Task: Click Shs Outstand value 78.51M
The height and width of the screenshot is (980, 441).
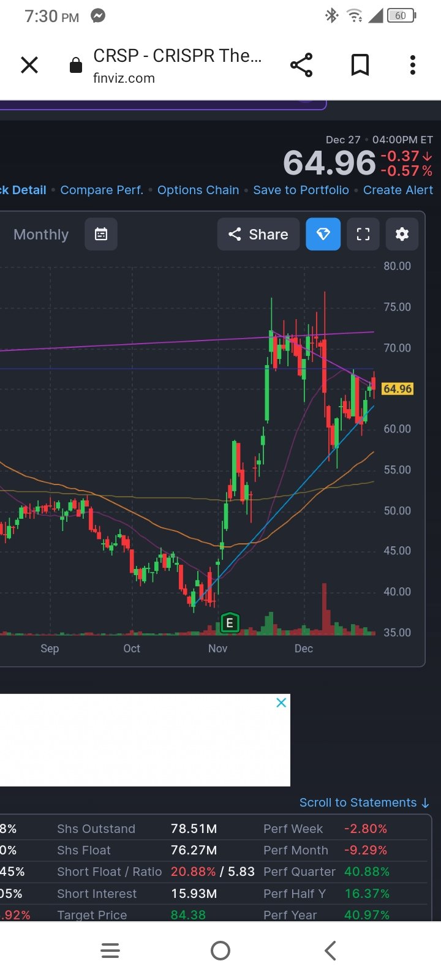Action: coord(194,829)
